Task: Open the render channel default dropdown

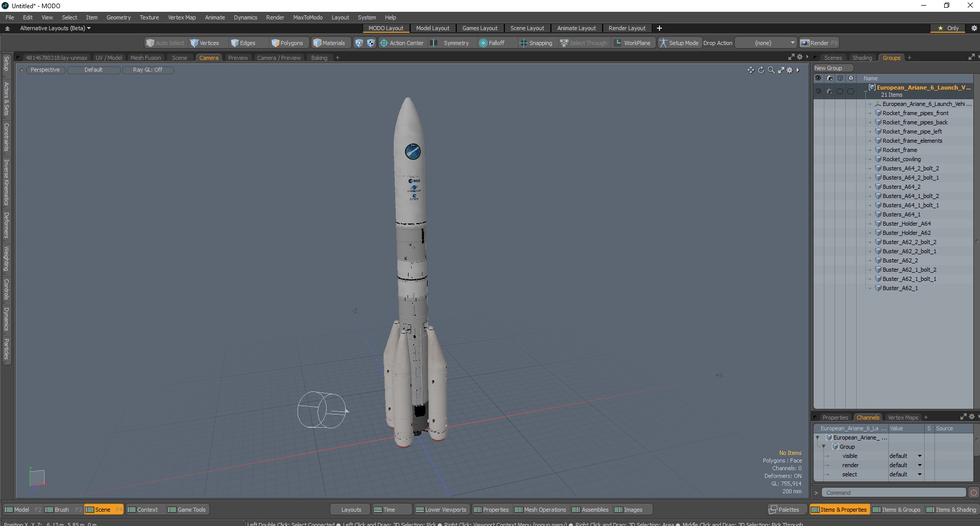Action: click(905, 465)
